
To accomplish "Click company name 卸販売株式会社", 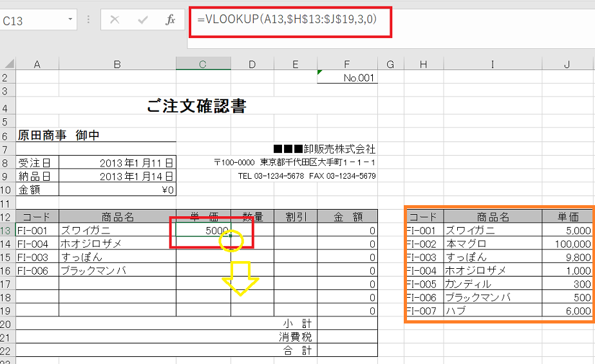I will pyautogui.click(x=339, y=149).
